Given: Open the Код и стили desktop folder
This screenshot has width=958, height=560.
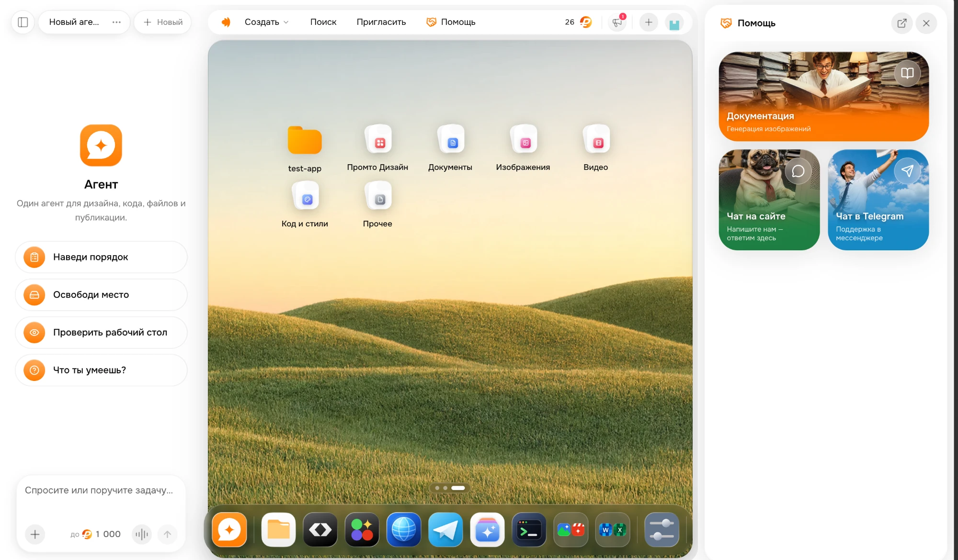Looking at the screenshot, I should pyautogui.click(x=305, y=204).
